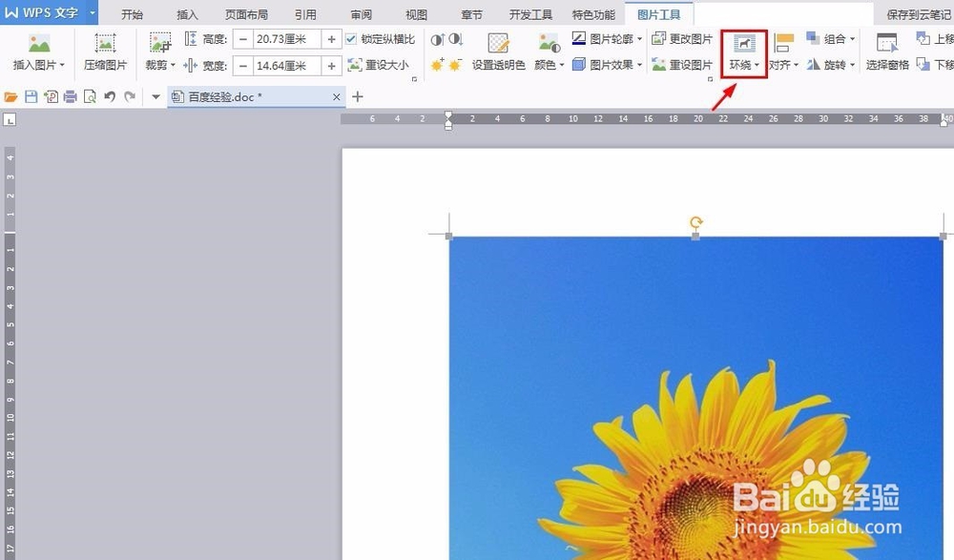954x560 pixels.
Task: Click Save to Cloud Notes (保存到云笔记)
Action: point(919,14)
